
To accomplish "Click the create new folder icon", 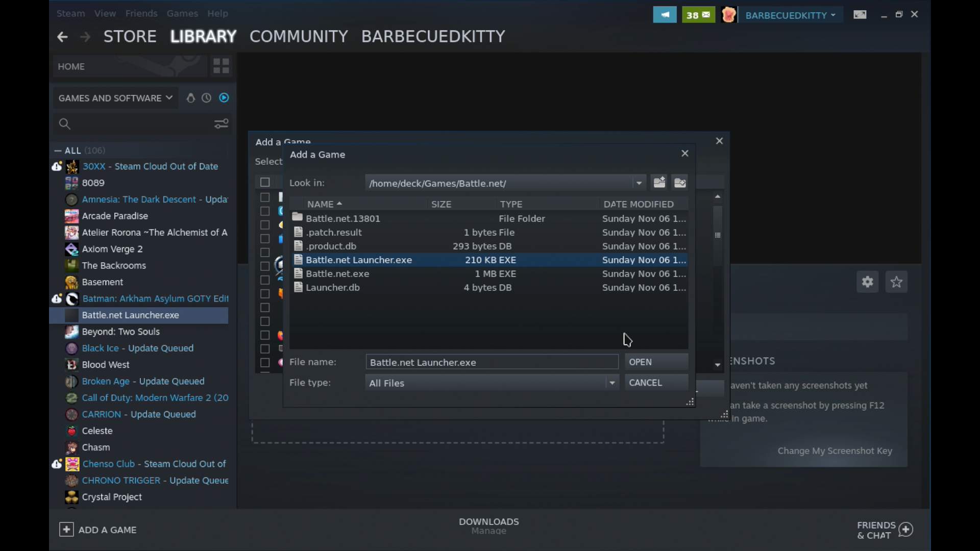I will click(x=680, y=183).
